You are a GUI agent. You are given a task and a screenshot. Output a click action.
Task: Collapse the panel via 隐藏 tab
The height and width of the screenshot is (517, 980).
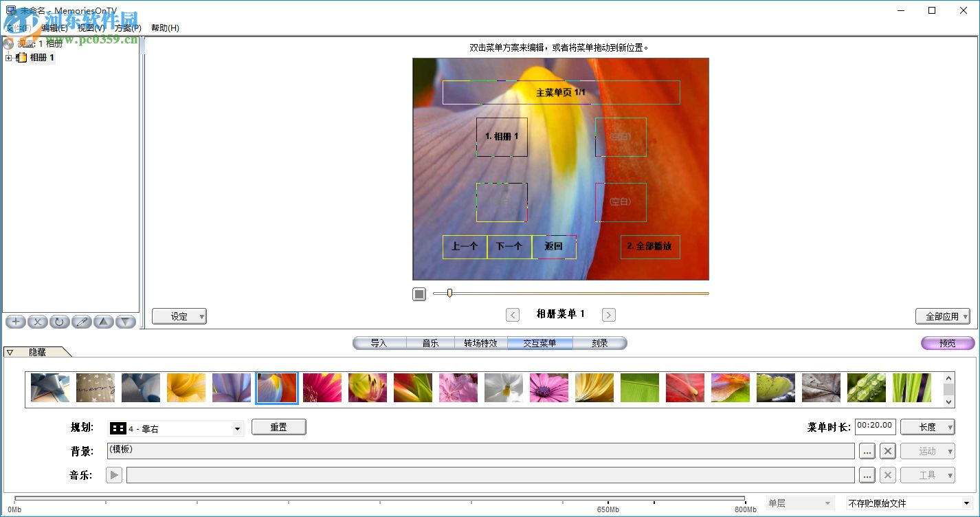click(x=37, y=352)
